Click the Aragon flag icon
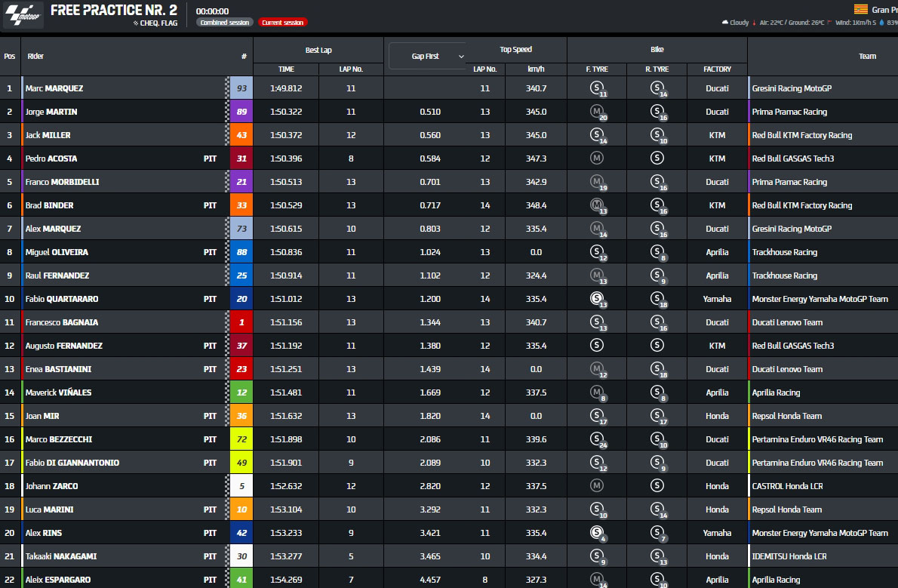 (860, 10)
